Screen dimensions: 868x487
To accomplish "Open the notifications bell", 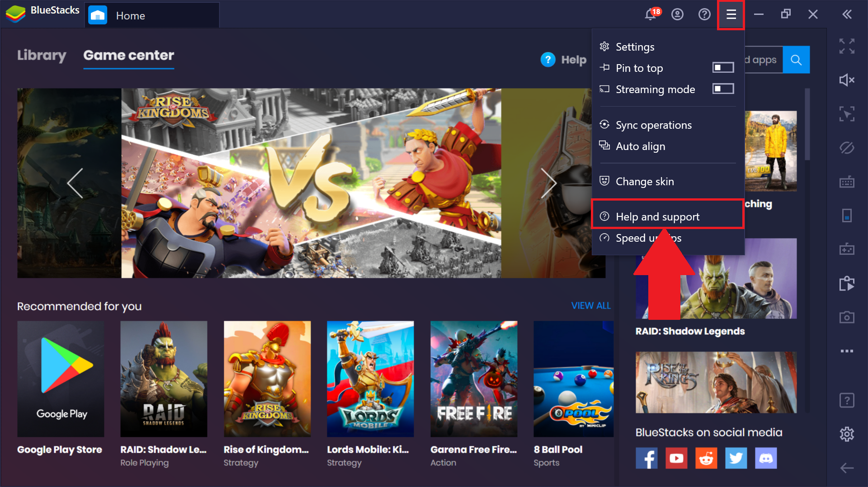I will click(650, 14).
